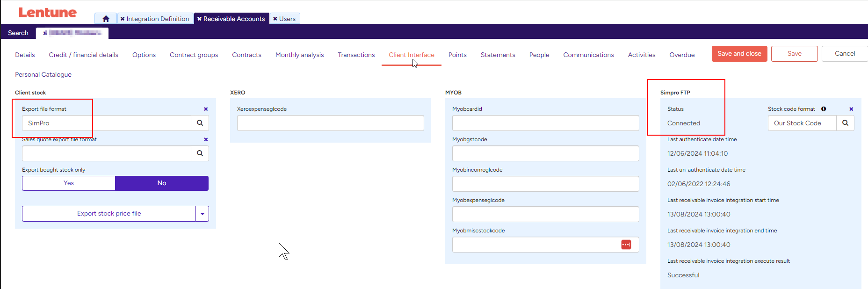This screenshot has width=868, height=289.
Task: Click the Lentune logo
Action: coord(48,13)
